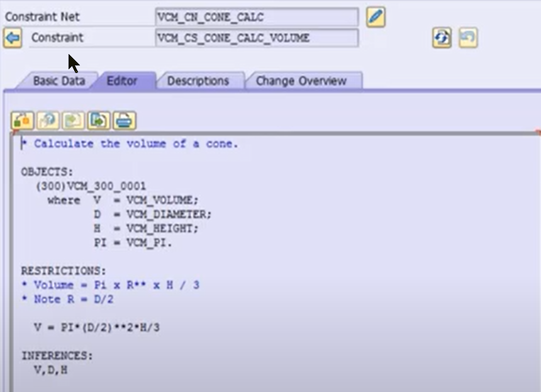Click the pencil edit icon beside Constraint Net
The image size is (541, 392).
(376, 17)
